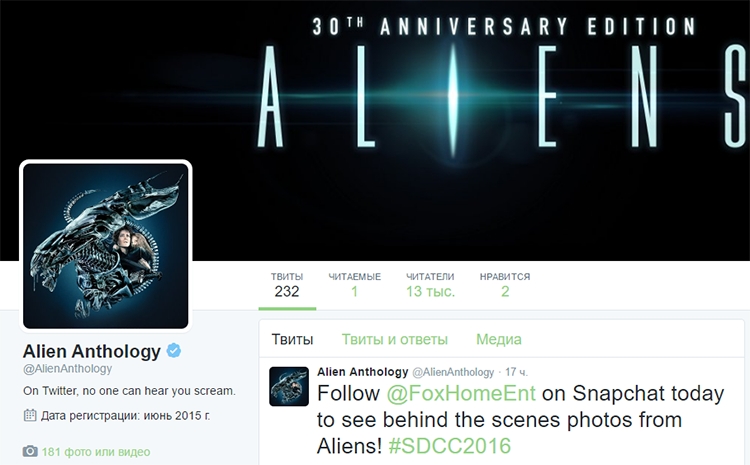Open the 181 фото или видео link

click(x=96, y=452)
